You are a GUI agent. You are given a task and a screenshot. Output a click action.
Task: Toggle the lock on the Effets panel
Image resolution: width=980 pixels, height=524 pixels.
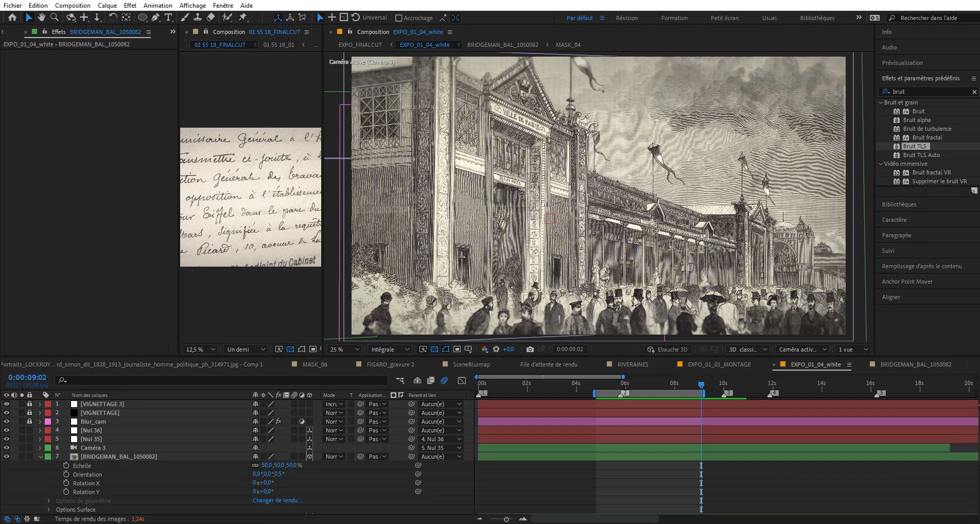coord(45,31)
